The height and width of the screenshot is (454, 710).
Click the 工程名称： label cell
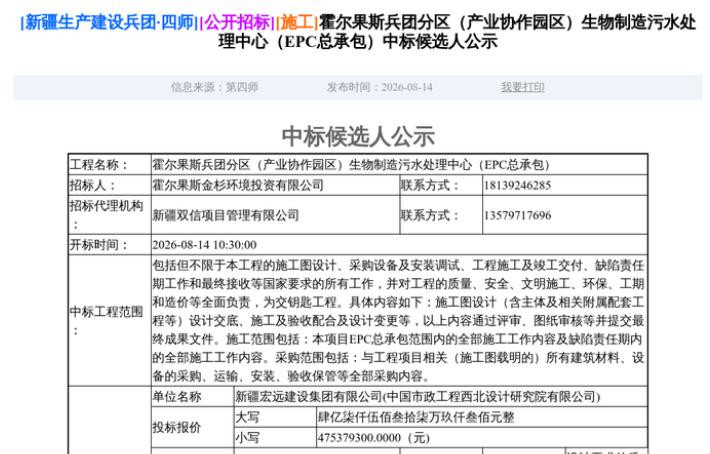tap(110, 165)
